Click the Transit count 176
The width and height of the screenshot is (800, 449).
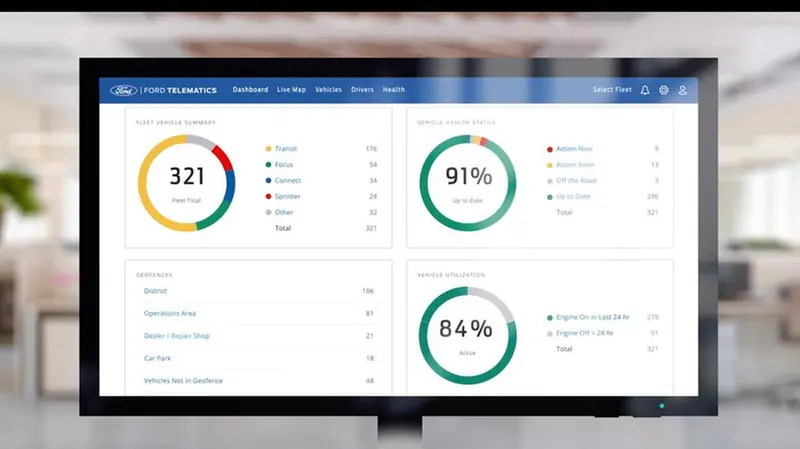[x=371, y=148]
